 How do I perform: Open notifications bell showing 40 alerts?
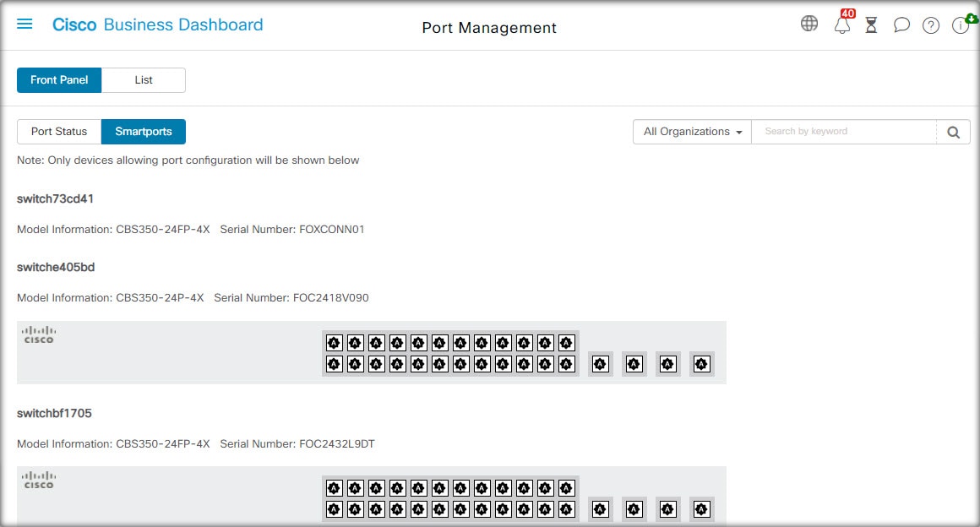(x=842, y=24)
